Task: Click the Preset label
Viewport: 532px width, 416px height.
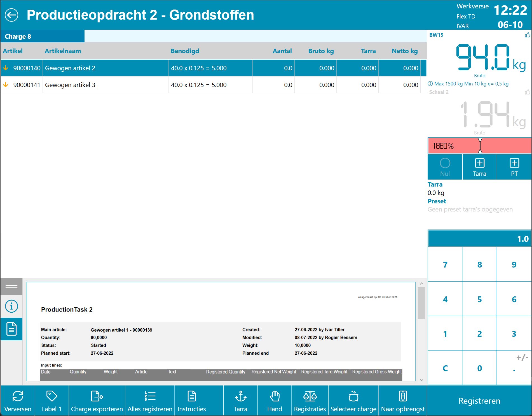Action: click(x=437, y=201)
